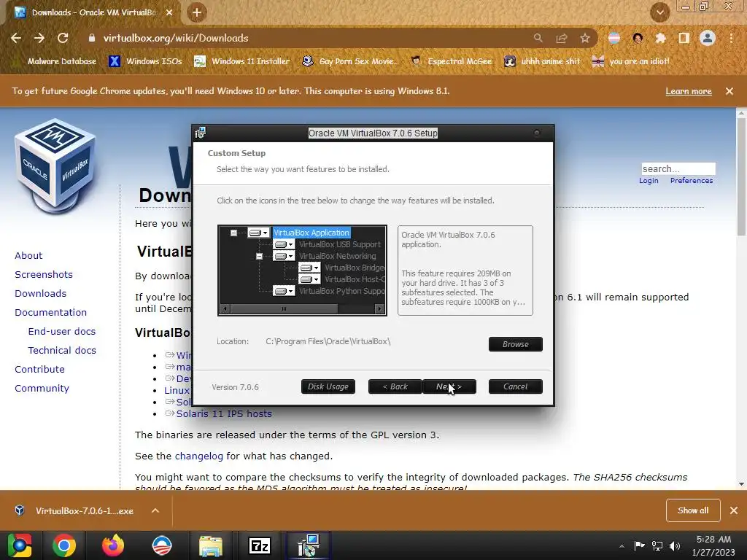Open End-user docs sidebar link
This screenshot has width=747, height=560.
coord(62,332)
